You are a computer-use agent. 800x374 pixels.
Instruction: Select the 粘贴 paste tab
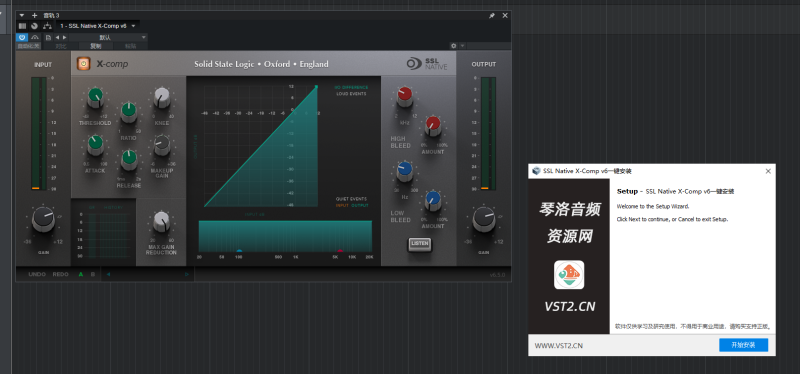pyautogui.click(x=130, y=46)
